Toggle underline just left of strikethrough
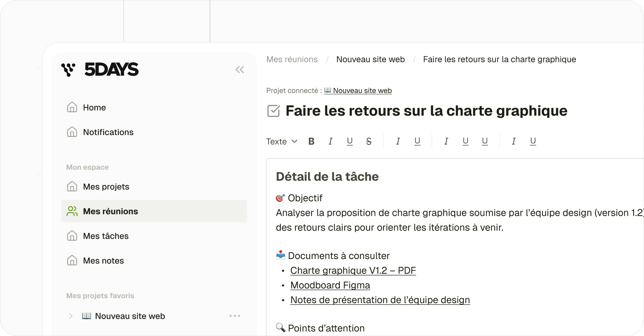The image size is (644, 336). 350,141
